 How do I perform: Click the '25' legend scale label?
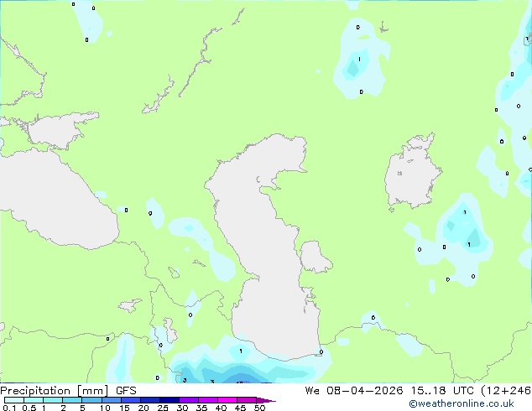point(163,408)
